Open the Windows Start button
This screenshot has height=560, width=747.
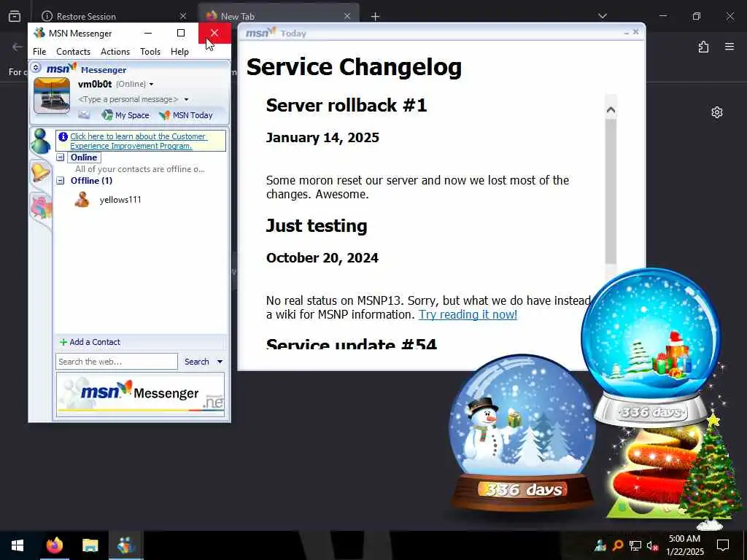[18, 545]
